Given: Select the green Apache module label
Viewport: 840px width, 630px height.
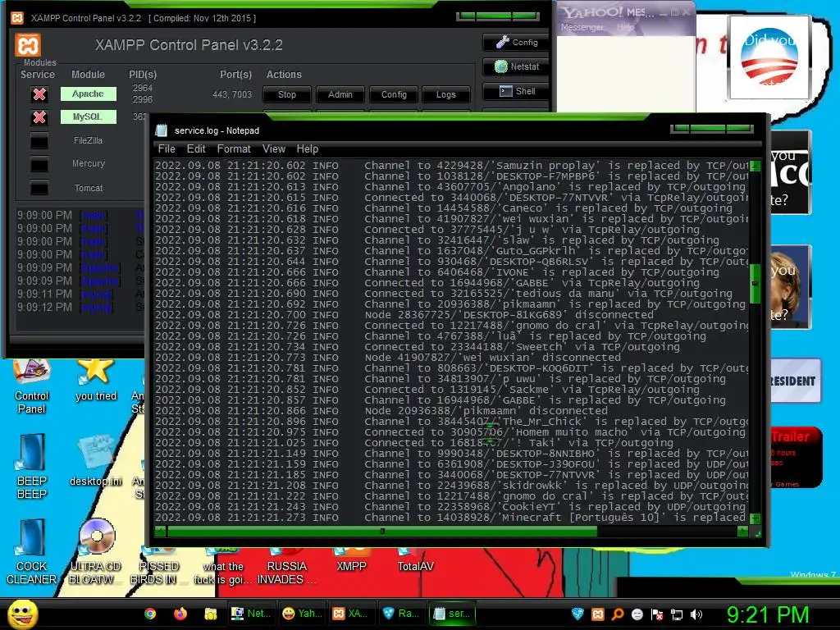Looking at the screenshot, I should [x=88, y=94].
